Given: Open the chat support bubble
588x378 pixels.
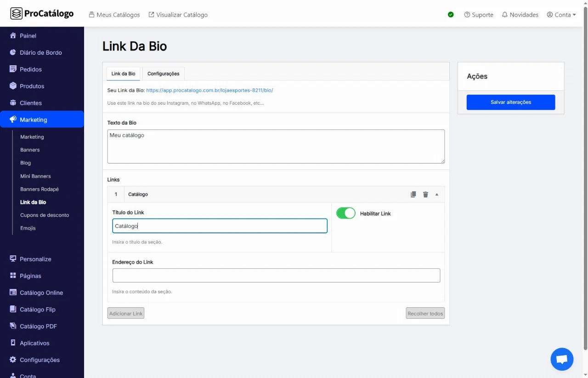Looking at the screenshot, I should [x=562, y=359].
